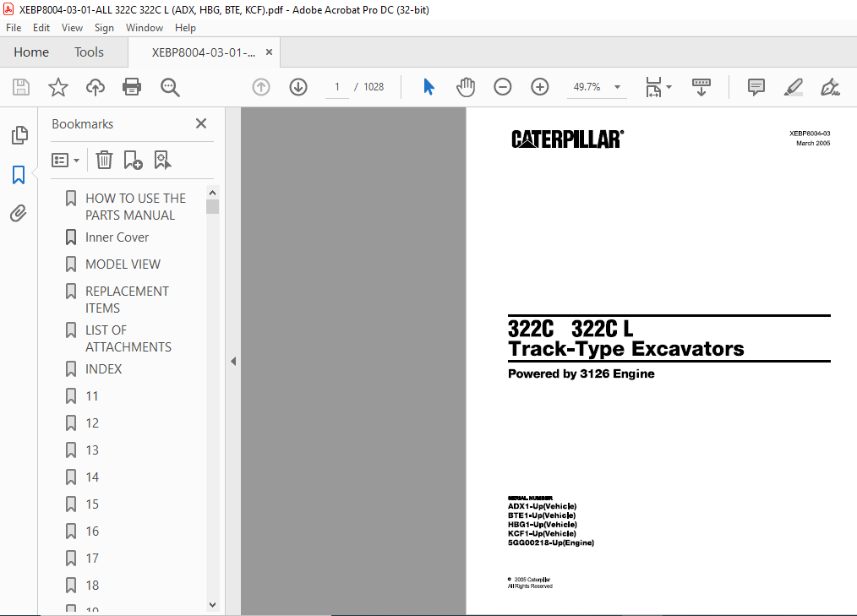Click the Save file icon
The width and height of the screenshot is (857, 616).
[21, 87]
